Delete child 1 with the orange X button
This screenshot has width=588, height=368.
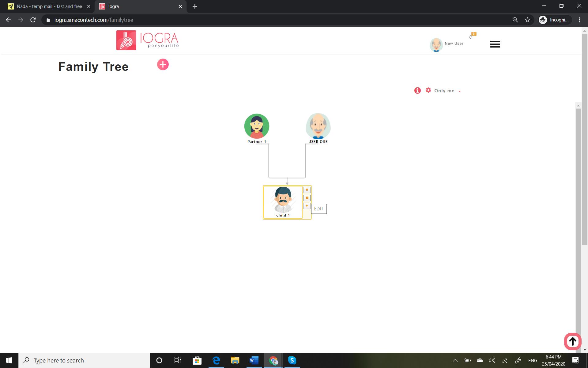307,190
